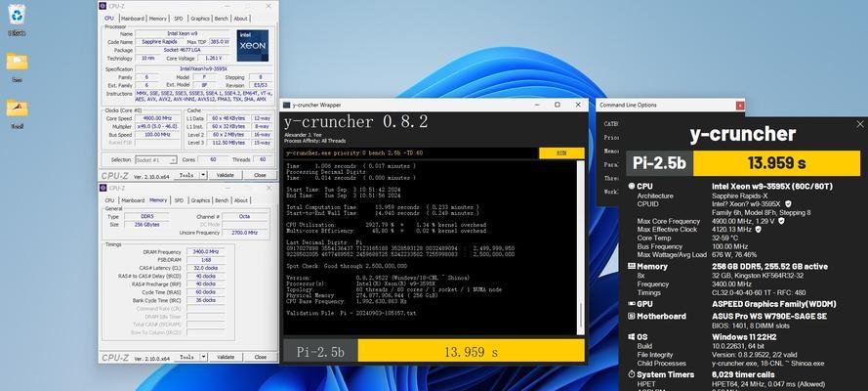Maximize the y-cruncher Wrapper window

[x=557, y=105]
